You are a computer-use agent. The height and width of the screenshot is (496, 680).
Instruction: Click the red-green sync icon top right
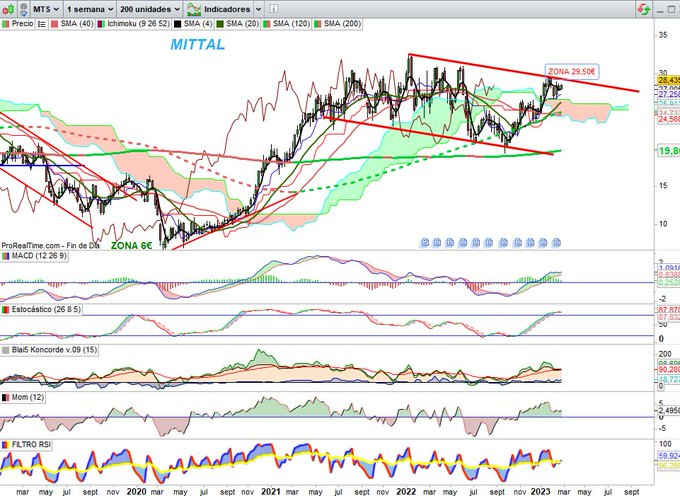(644, 9)
